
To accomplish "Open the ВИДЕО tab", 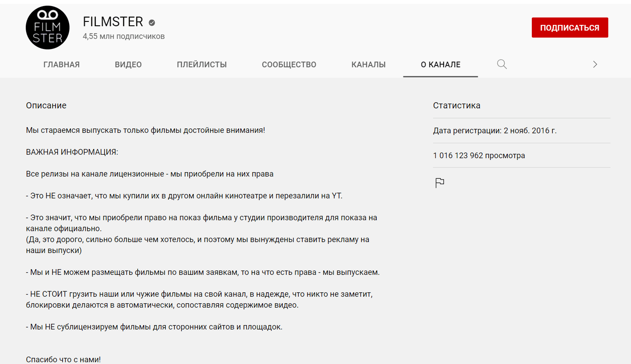I will pyautogui.click(x=128, y=65).
